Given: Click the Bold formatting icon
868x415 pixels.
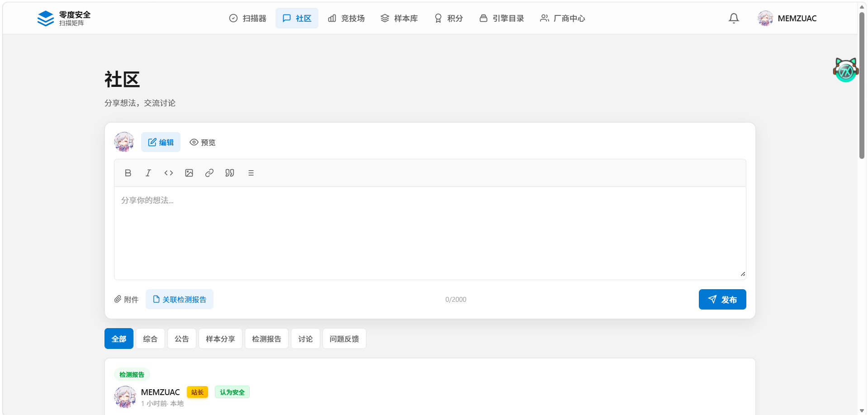Looking at the screenshot, I should pyautogui.click(x=128, y=173).
